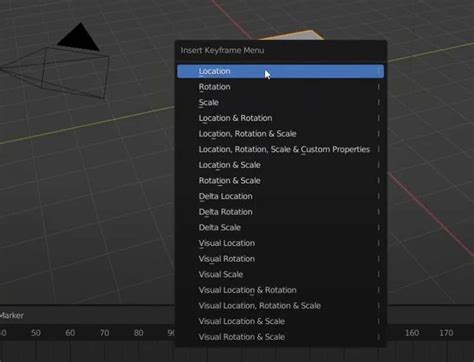Image resolution: width=474 pixels, height=362 pixels.
Task: Select the Visual Rotation entry
Action: click(280, 259)
